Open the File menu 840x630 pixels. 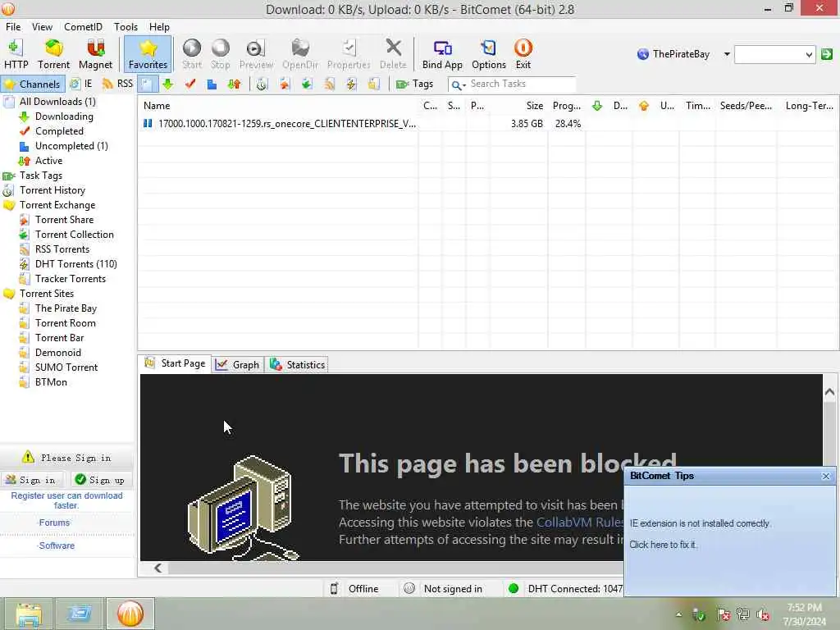tap(13, 27)
